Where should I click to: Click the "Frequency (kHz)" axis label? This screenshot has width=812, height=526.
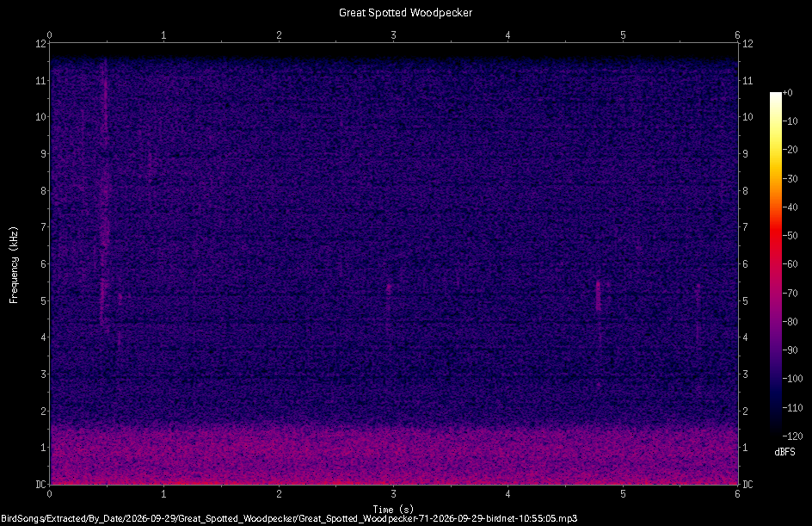coord(14,265)
